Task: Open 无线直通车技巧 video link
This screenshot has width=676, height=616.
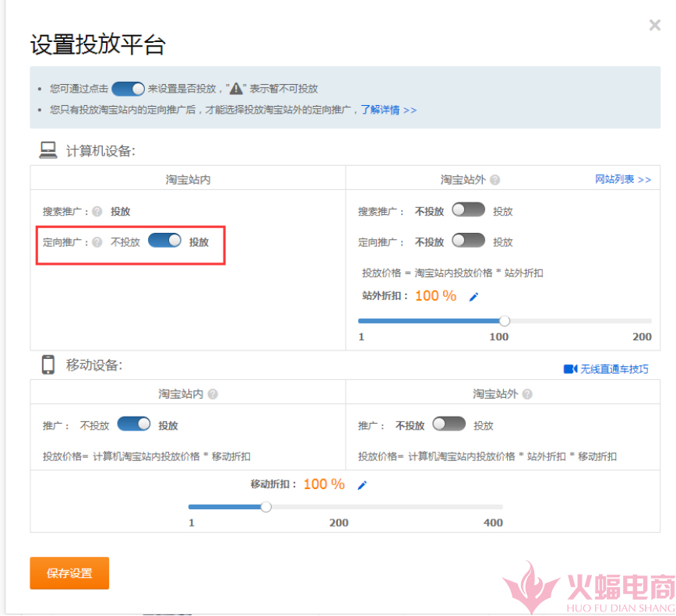Action: tap(606, 369)
